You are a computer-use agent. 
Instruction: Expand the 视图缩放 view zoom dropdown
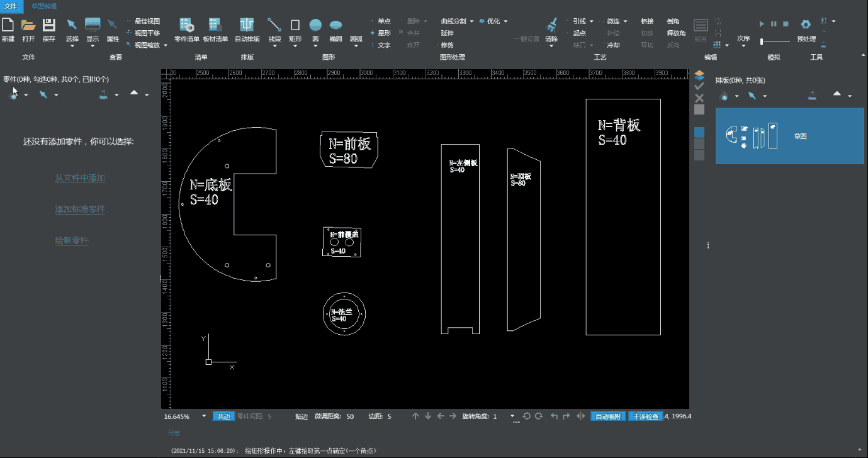[166, 45]
